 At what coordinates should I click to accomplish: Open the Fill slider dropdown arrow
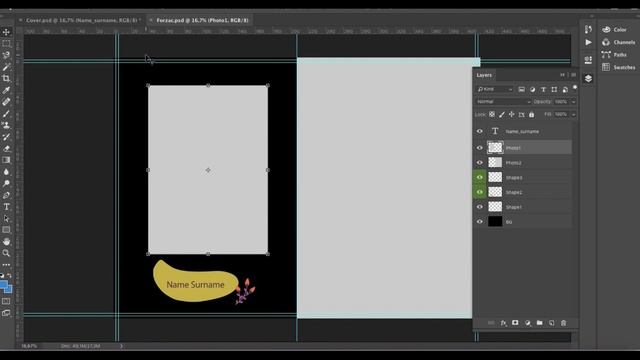[x=573, y=115]
